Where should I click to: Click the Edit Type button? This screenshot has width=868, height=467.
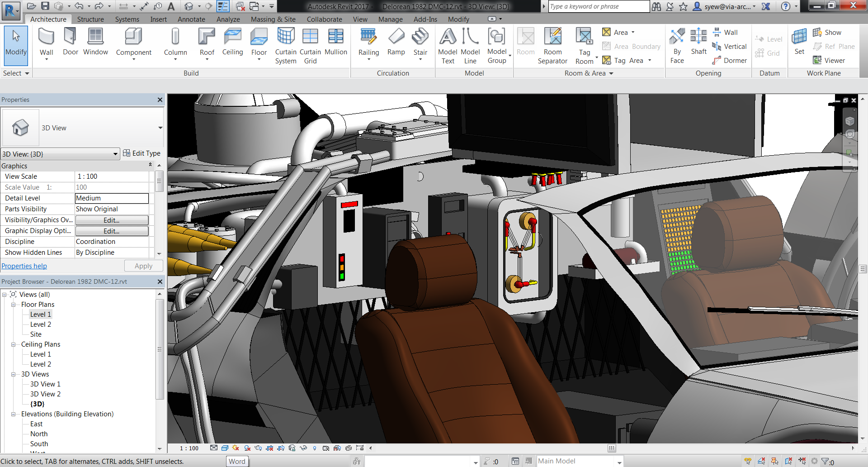142,153
